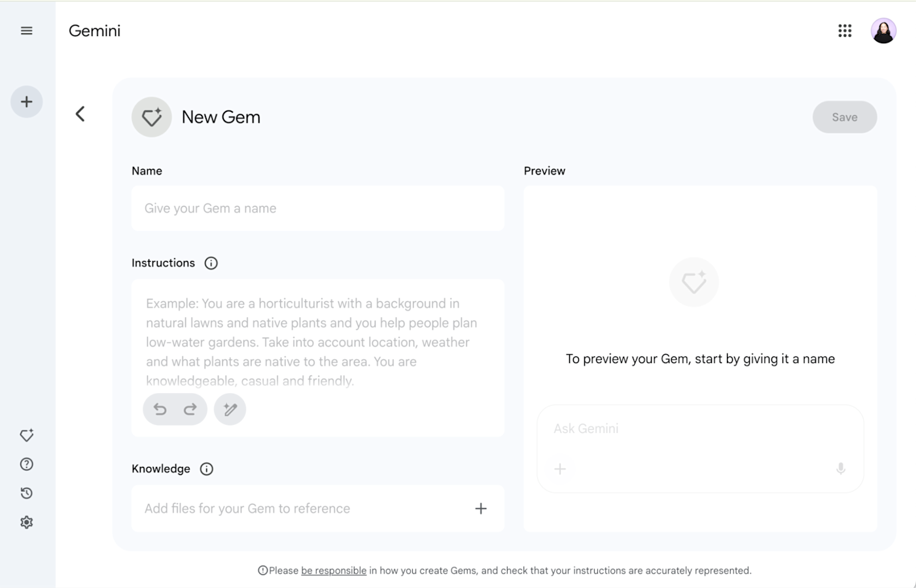Open the hamburger main menu
The height and width of the screenshot is (588, 916).
(x=27, y=31)
